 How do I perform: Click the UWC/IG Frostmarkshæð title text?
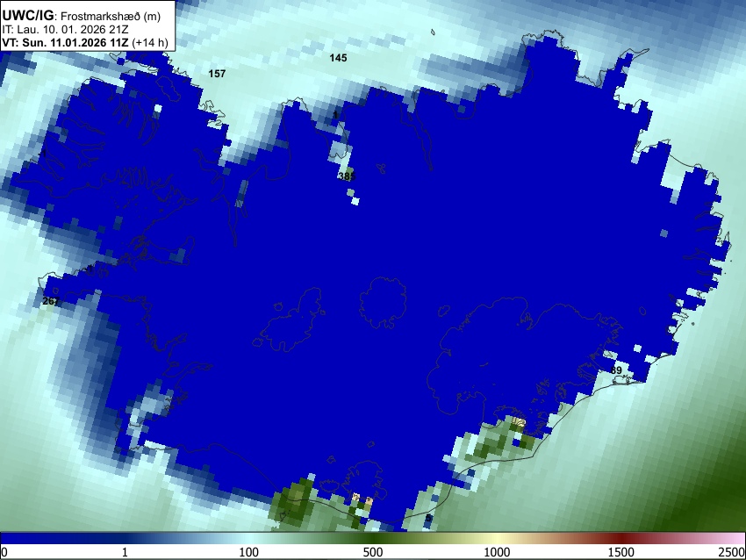pos(82,16)
